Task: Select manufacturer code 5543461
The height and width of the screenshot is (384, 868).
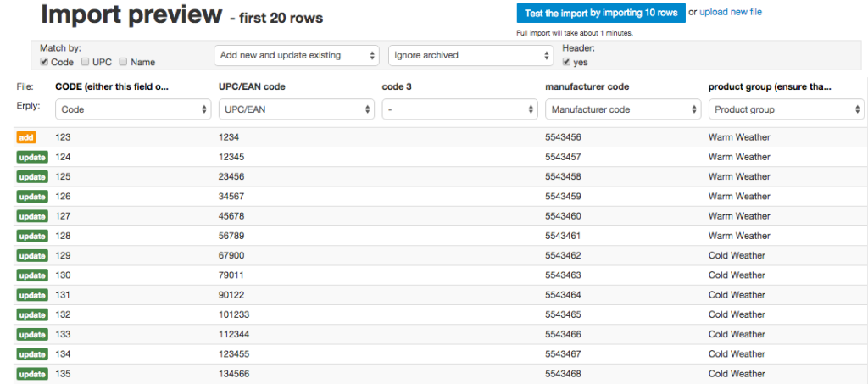Action: (x=563, y=236)
